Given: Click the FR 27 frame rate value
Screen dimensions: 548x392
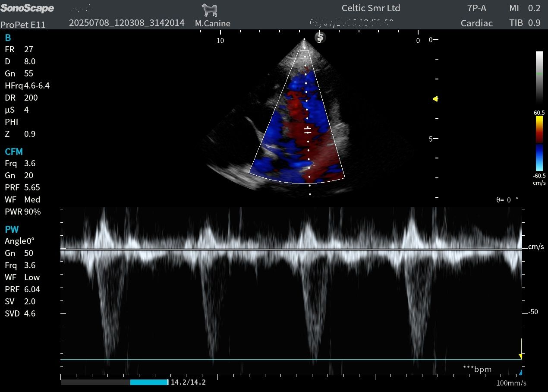Looking at the screenshot, I should click(19, 49).
